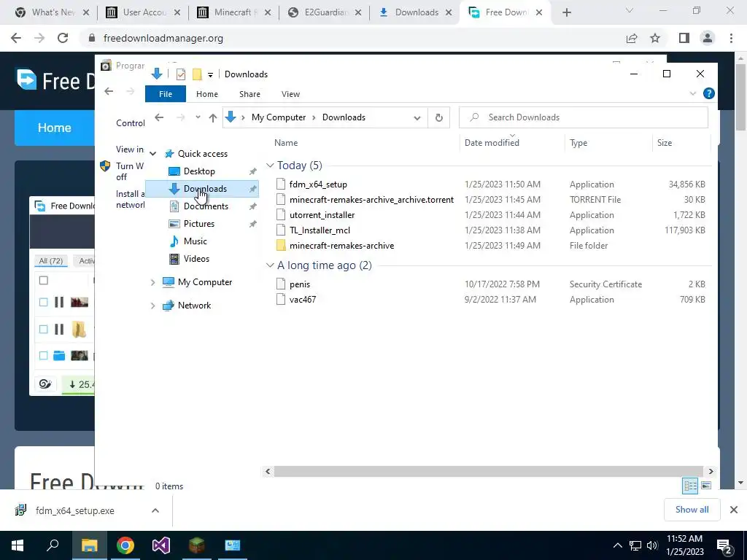
Task: Go back in Explorer navigation
Action: [159, 117]
